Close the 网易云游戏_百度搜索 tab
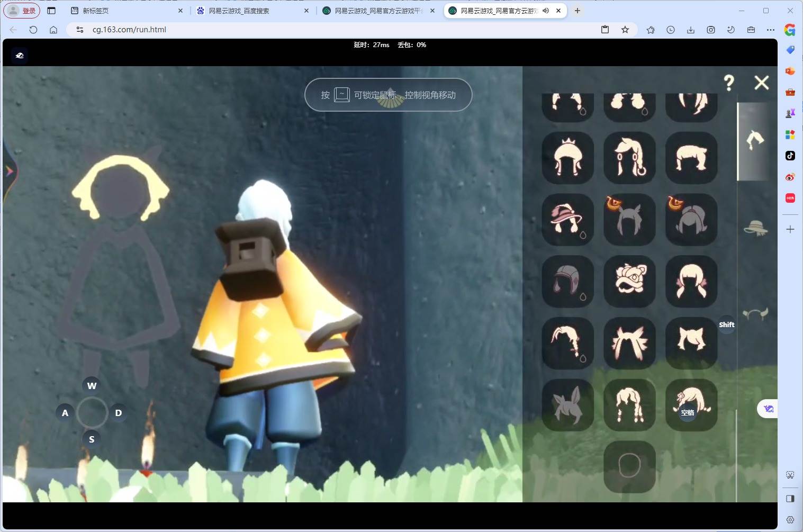Screen dimensions: 803x532 pyautogui.click(x=306, y=11)
